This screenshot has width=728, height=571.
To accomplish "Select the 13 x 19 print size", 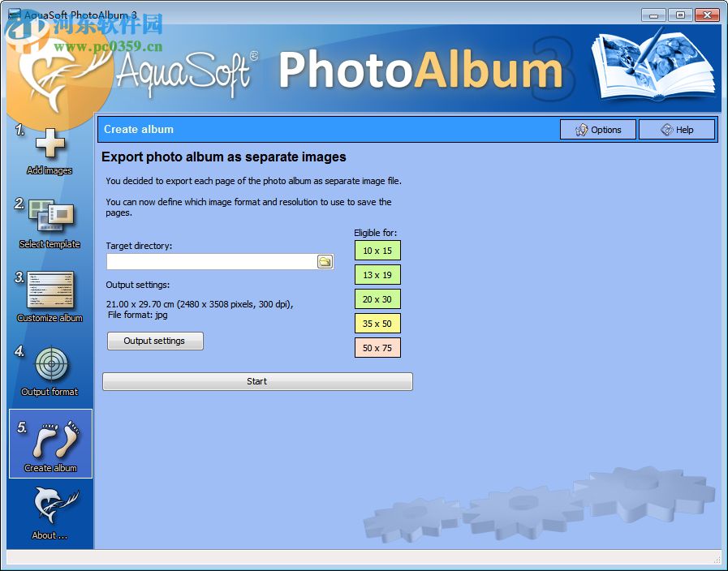I will click(x=377, y=275).
